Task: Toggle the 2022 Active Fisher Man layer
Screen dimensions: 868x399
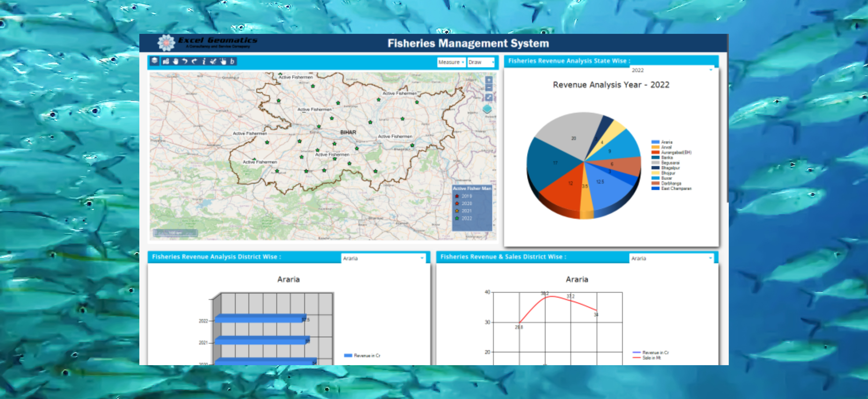Action: point(465,218)
